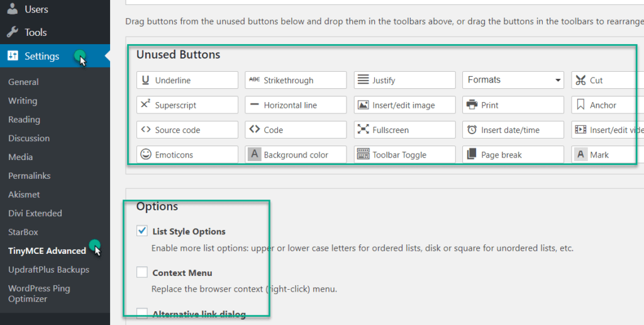
Task: Select the Toolbar Toggle button
Action: (x=404, y=154)
